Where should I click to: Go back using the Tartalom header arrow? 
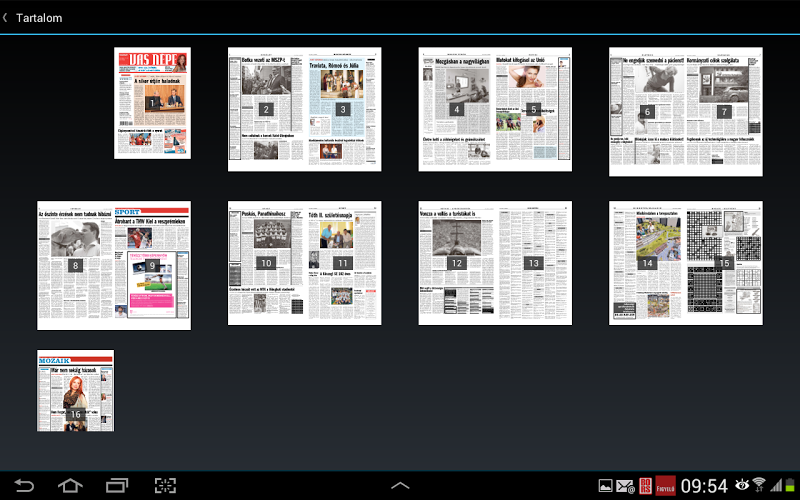coord(5,18)
